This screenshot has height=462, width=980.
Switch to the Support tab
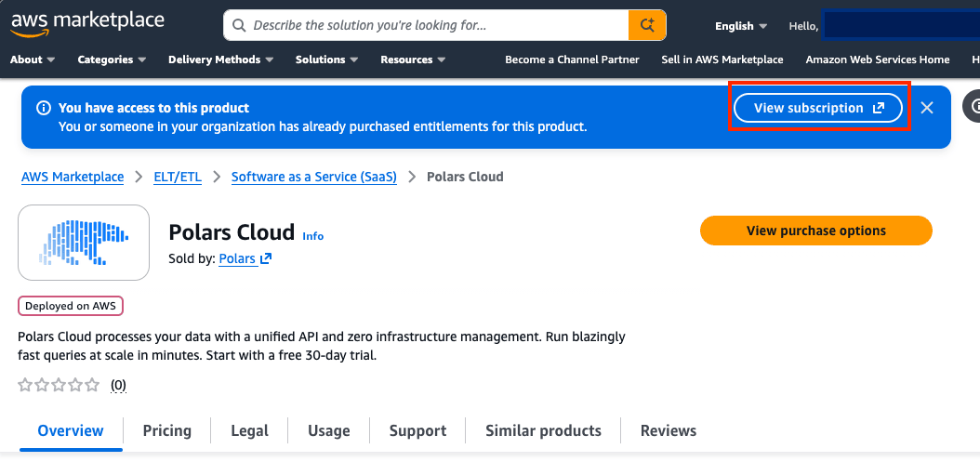pyautogui.click(x=417, y=430)
